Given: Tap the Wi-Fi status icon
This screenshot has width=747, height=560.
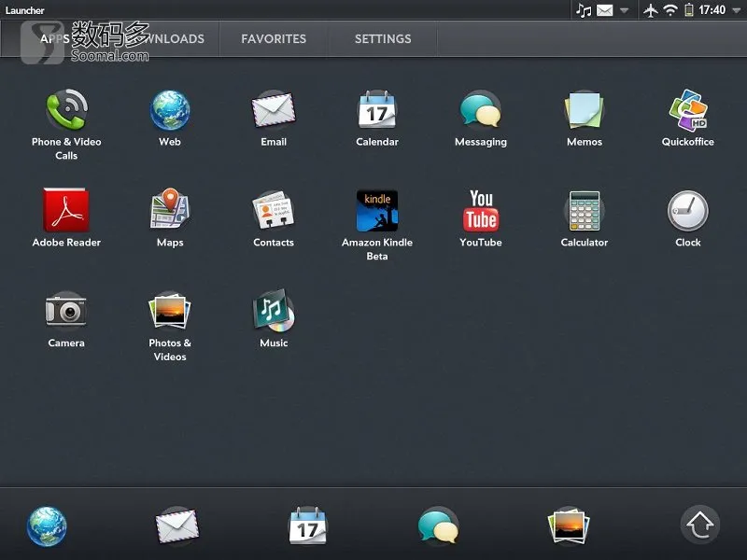Looking at the screenshot, I should pyautogui.click(x=670, y=10).
